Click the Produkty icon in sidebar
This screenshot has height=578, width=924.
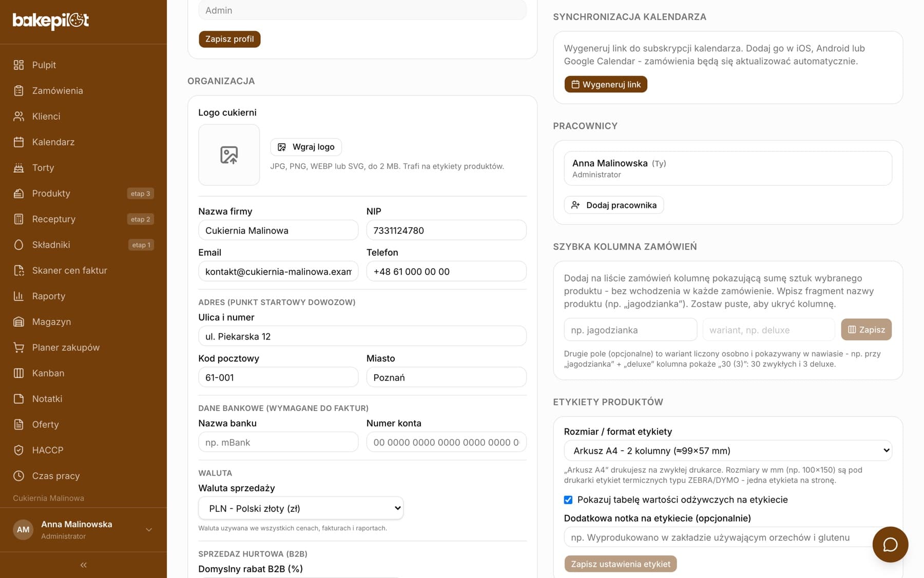[x=18, y=194]
